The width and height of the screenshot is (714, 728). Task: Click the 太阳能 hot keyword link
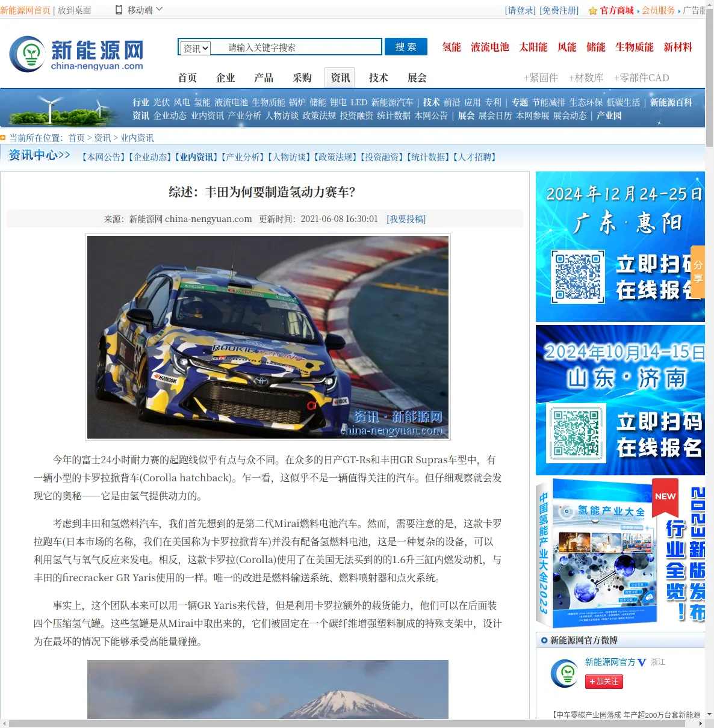[x=533, y=47]
